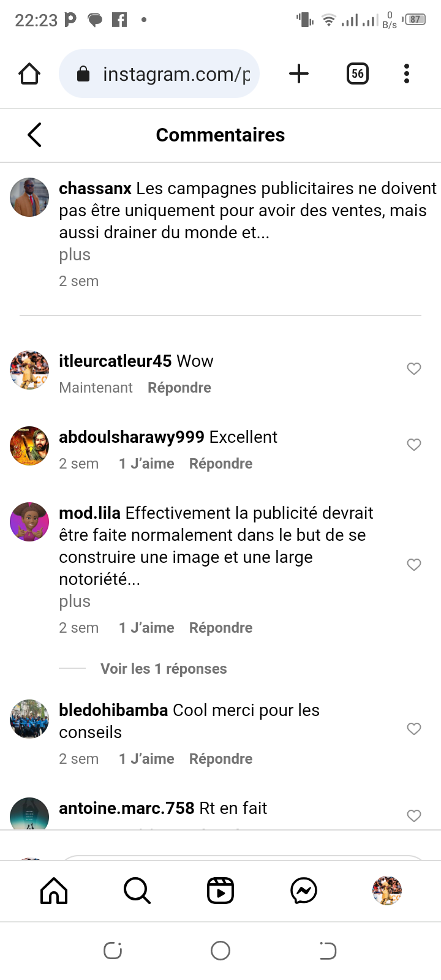Tap the instagram.com address bar

(159, 74)
